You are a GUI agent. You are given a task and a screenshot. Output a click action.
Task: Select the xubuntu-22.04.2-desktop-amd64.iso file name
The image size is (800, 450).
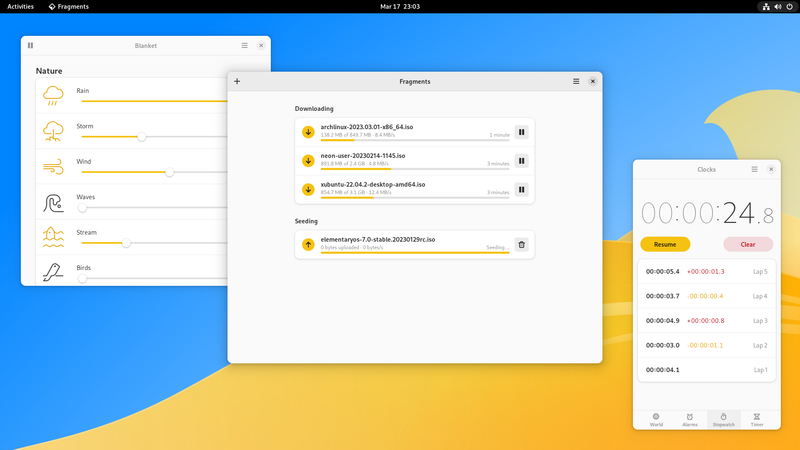[373, 184]
